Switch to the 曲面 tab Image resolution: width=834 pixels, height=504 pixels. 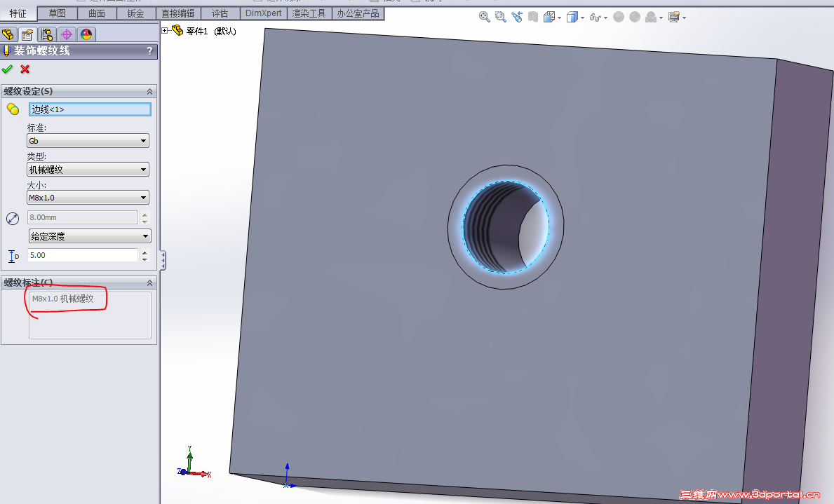pyautogui.click(x=97, y=13)
